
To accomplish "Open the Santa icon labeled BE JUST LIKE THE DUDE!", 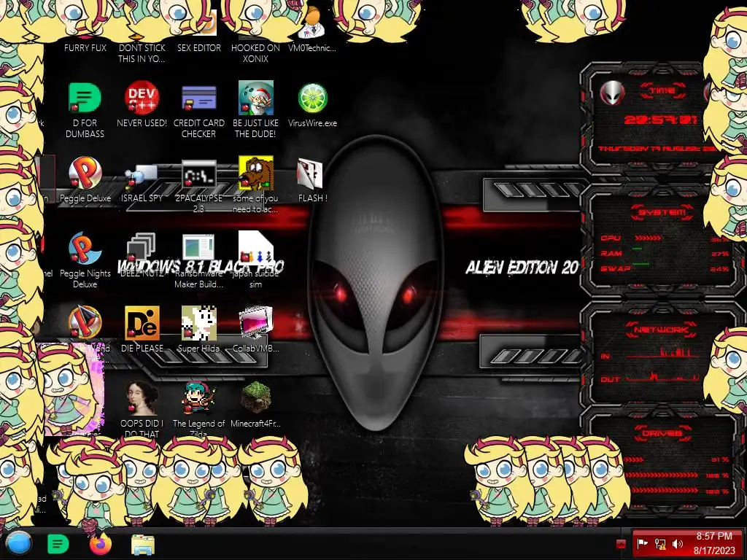I will [x=256, y=98].
